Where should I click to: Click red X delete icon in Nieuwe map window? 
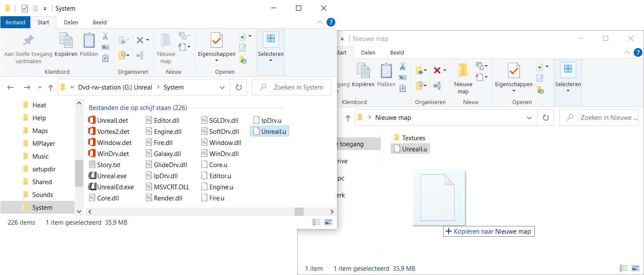point(437,70)
